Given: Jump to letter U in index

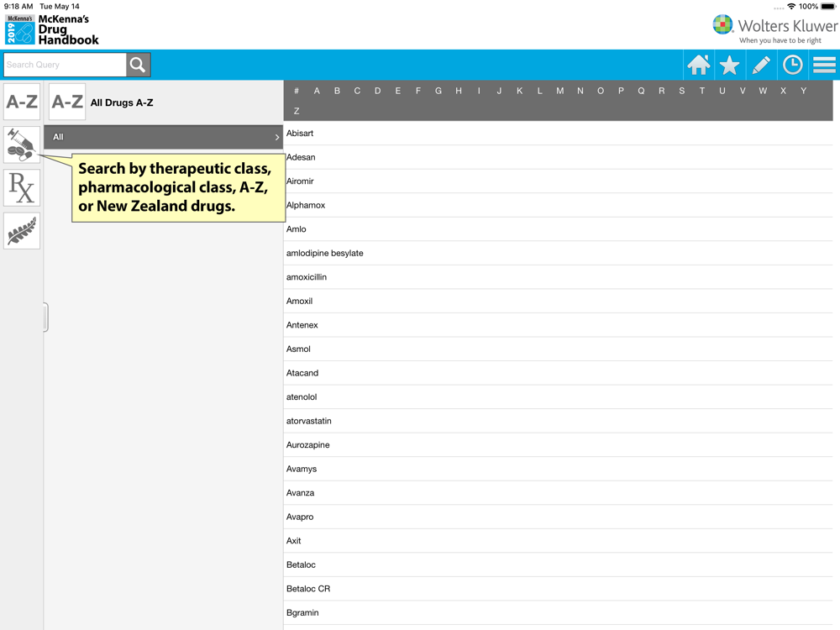Looking at the screenshot, I should tap(722, 91).
